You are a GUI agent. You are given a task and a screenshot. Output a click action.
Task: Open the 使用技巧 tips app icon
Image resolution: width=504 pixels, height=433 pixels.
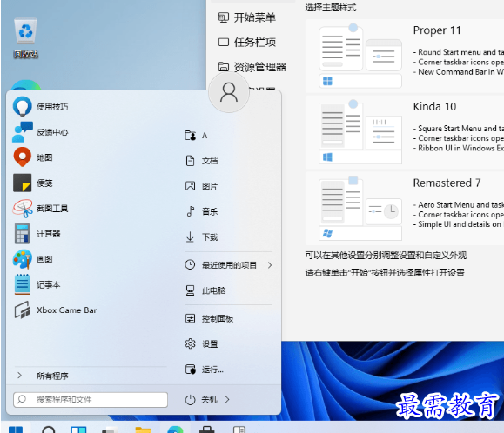(22, 106)
